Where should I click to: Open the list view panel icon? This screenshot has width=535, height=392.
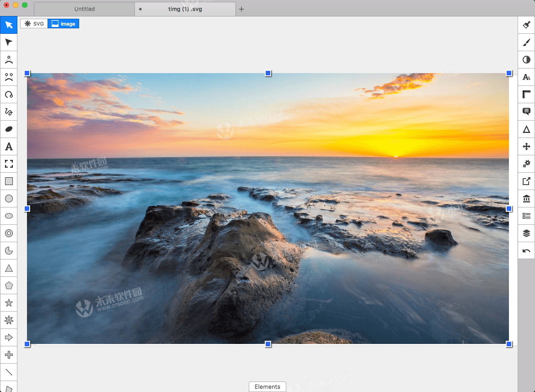(526, 216)
